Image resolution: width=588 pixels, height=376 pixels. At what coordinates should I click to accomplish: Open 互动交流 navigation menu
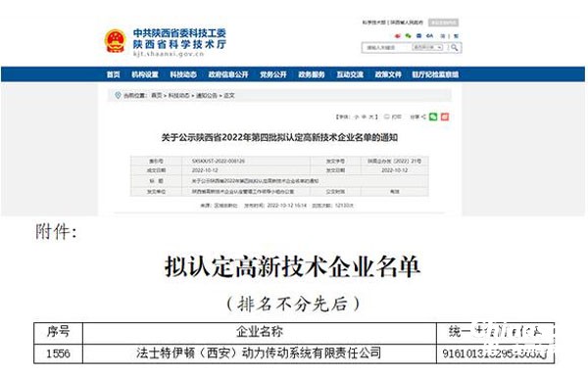(350, 74)
